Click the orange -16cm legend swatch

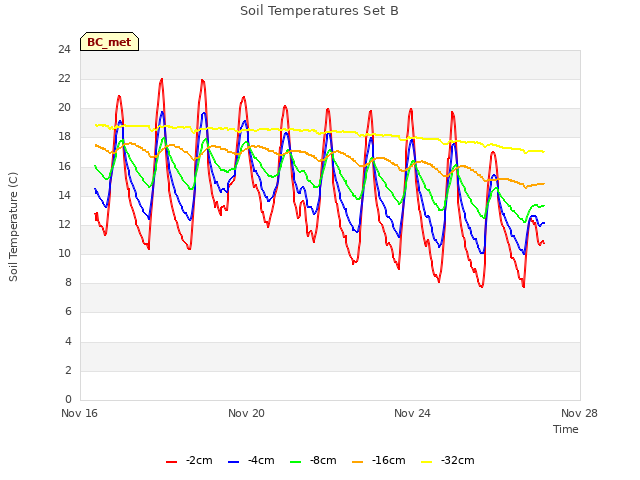click(358, 462)
